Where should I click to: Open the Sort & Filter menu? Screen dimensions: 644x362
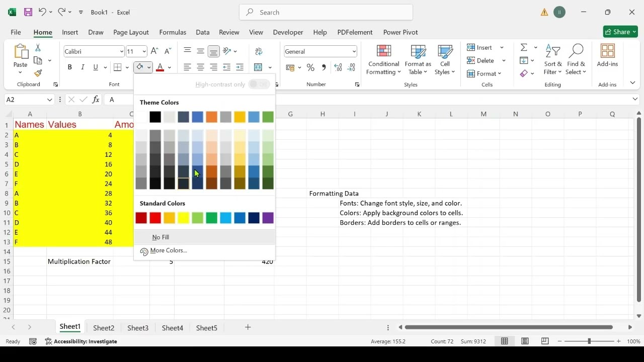click(x=553, y=60)
